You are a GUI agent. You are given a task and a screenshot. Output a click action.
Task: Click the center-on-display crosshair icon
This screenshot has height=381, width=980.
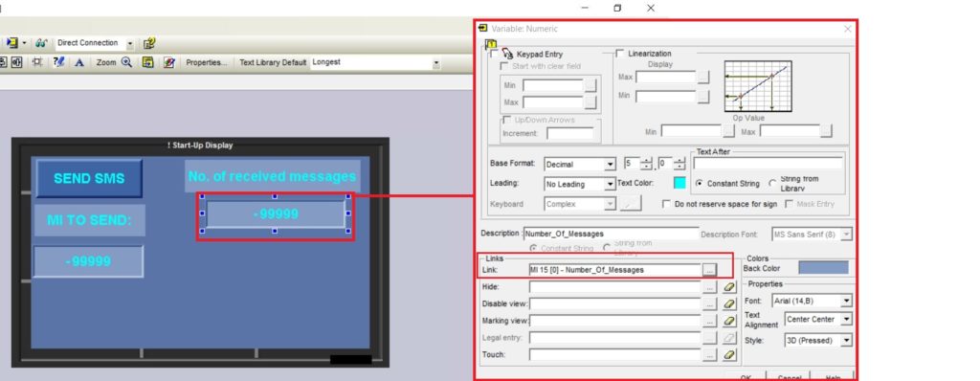37,62
